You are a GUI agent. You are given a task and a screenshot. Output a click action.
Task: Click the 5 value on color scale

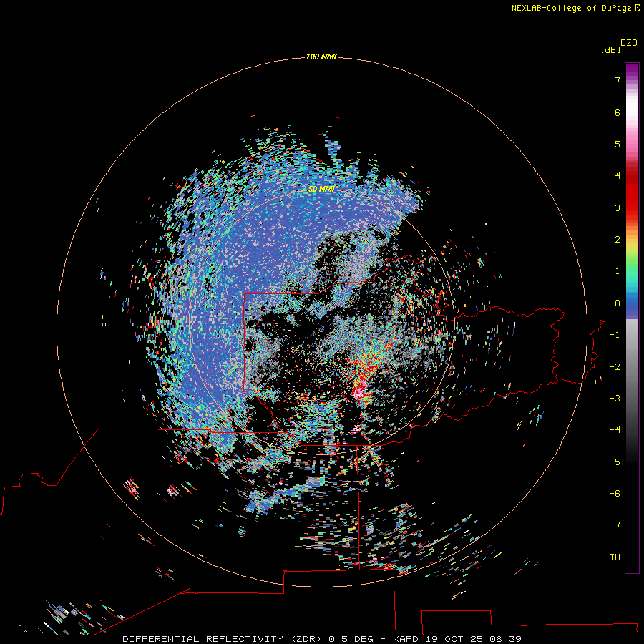pyautogui.click(x=618, y=144)
